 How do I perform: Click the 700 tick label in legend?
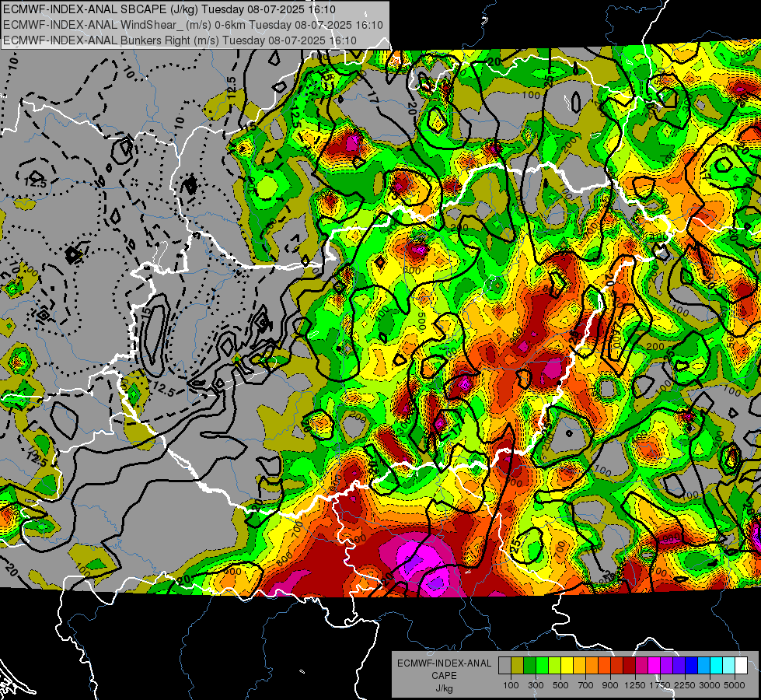point(586,685)
